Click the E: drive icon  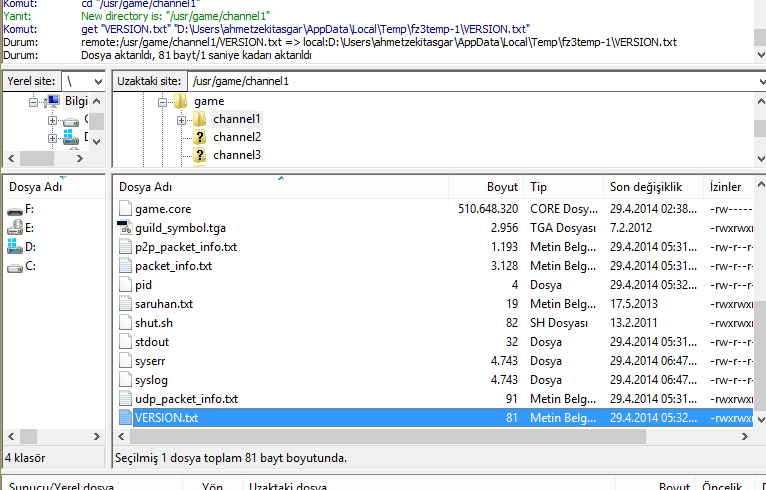(x=15, y=228)
